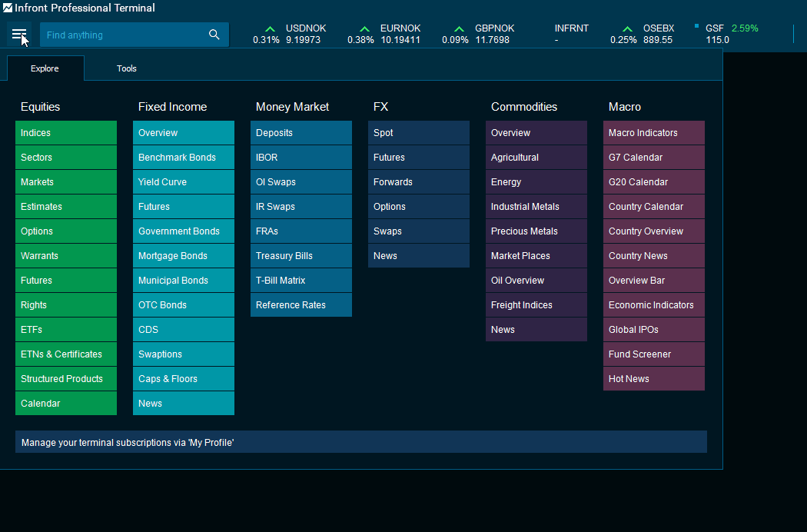
Task: Click the OSEBX green up arrow
Action: tap(627, 29)
